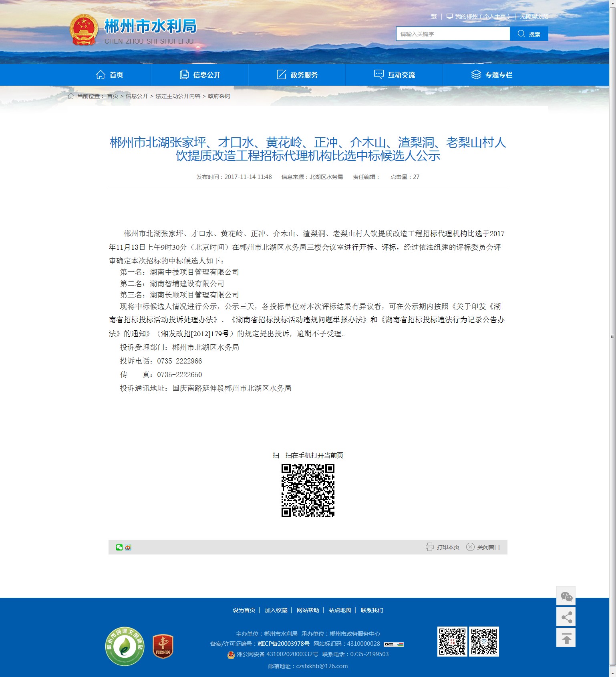Image resolution: width=616 pixels, height=677 pixels.
Task: Click 加入收藏 footer link
Action: click(x=276, y=610)
